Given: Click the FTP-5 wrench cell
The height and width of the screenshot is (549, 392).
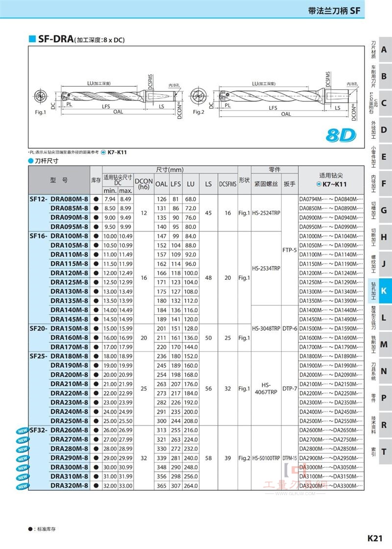Looking at the screenshot, I should pyautogui.click(x=290, y=250).
